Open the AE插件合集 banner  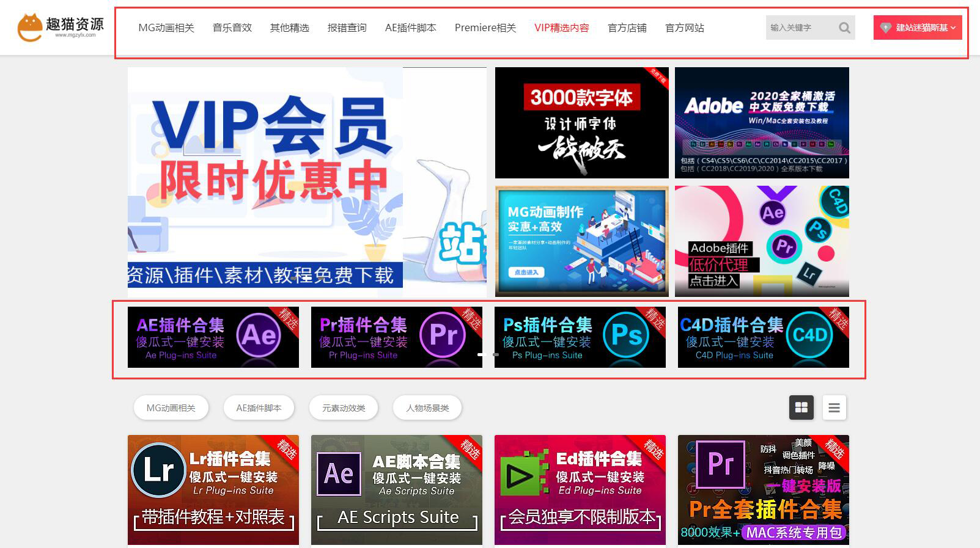click(213, 337)
